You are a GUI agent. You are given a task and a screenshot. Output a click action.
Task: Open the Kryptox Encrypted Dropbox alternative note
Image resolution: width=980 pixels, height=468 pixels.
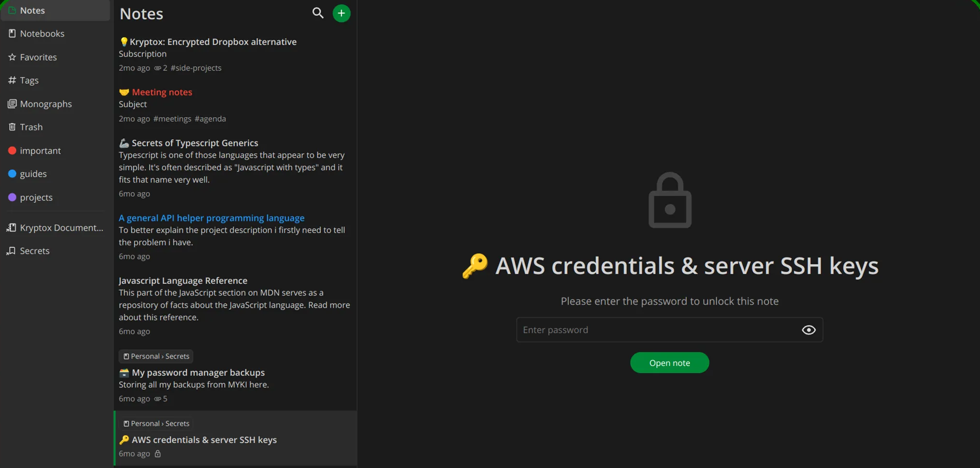pyautogui.click(x=213, y=42)
